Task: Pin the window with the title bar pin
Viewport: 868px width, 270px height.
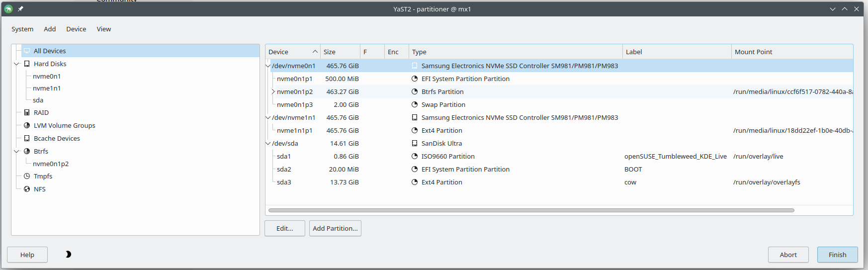Action: tap(20, 9)
